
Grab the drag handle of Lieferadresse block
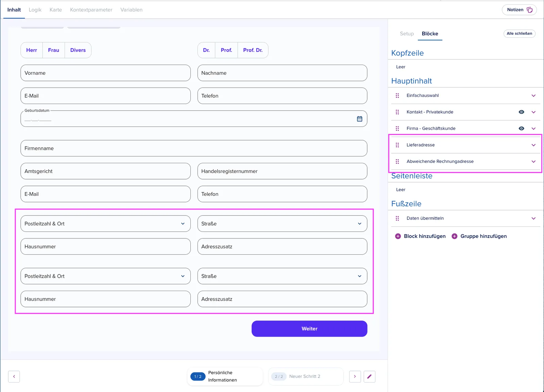397,145
